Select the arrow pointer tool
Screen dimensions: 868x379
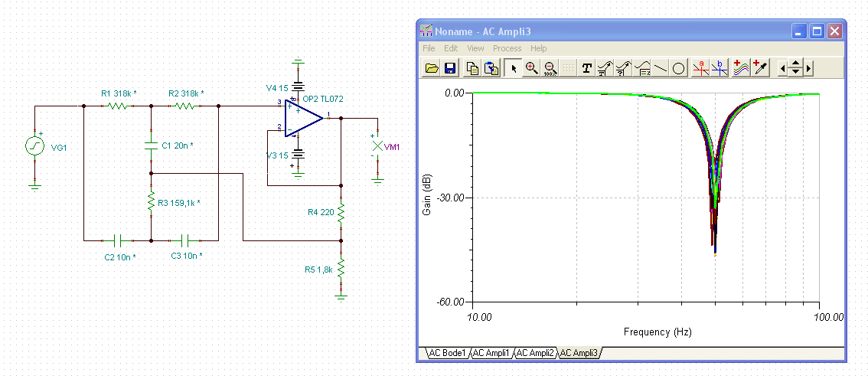click(514, 68)
